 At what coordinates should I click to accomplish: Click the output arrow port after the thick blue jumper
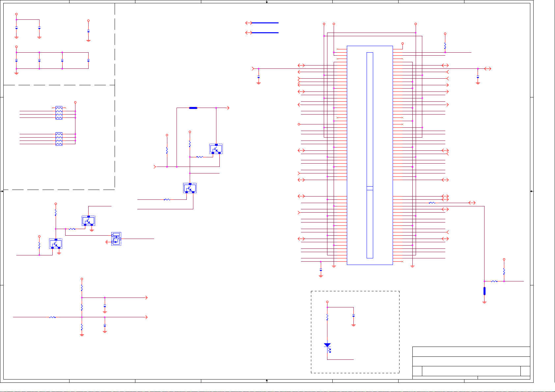click(228, 108)
